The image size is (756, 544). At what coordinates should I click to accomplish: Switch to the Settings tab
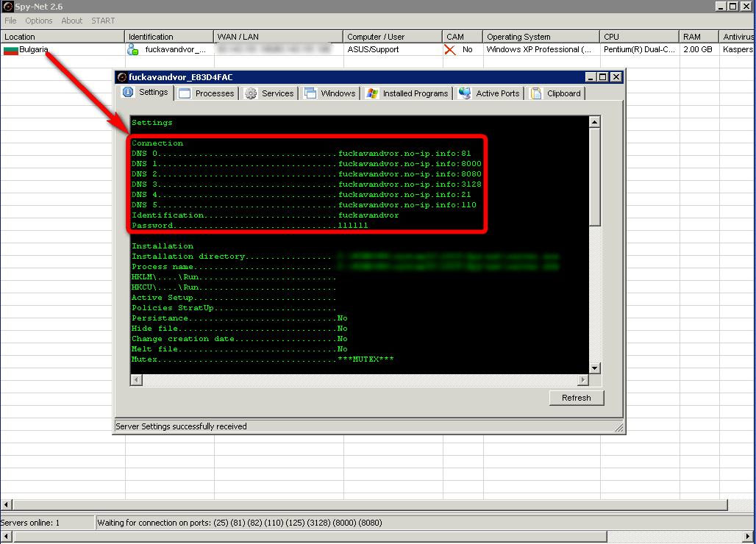coord(146,93)
